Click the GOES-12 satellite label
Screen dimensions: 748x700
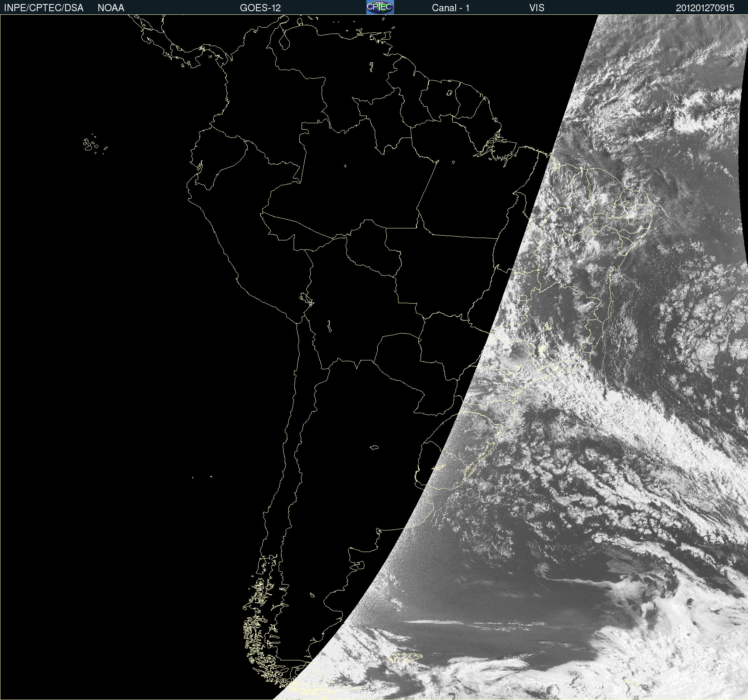(x=260, y=8)
